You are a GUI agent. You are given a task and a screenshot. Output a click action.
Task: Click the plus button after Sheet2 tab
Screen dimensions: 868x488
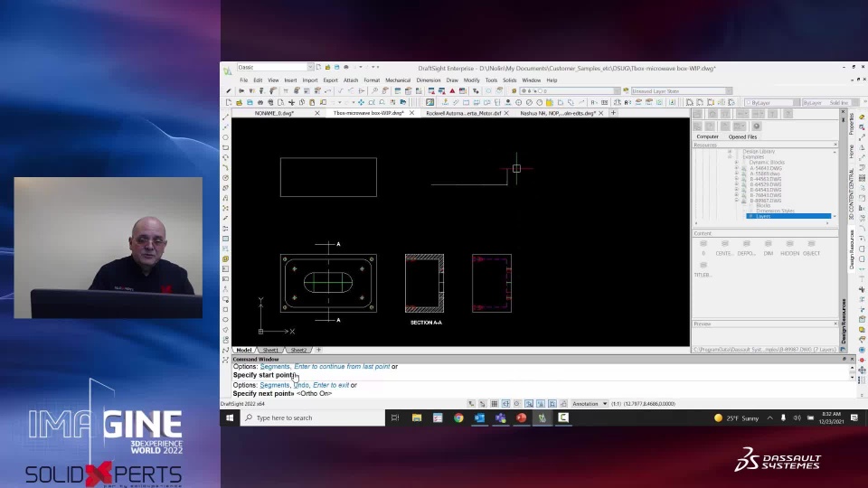(318, 351)
